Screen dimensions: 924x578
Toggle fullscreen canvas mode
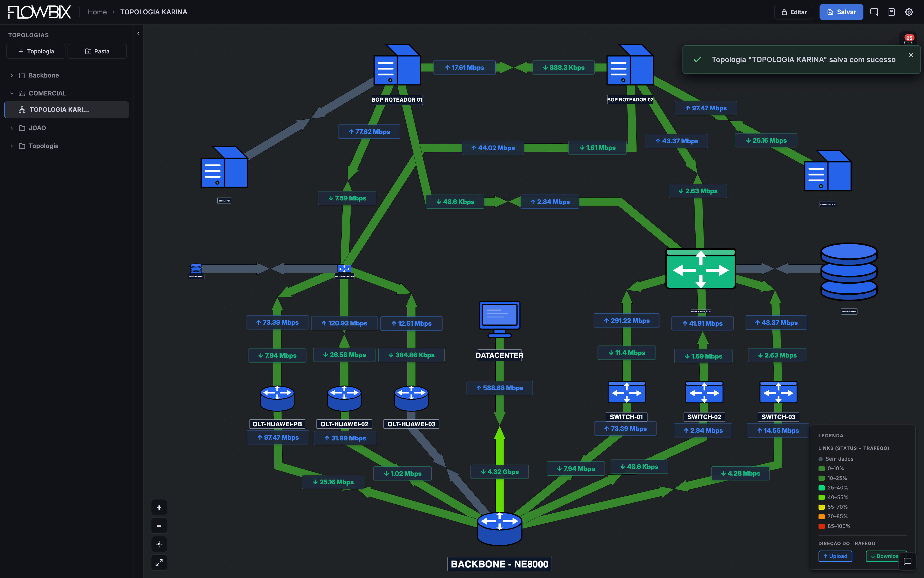click(159, 562)
